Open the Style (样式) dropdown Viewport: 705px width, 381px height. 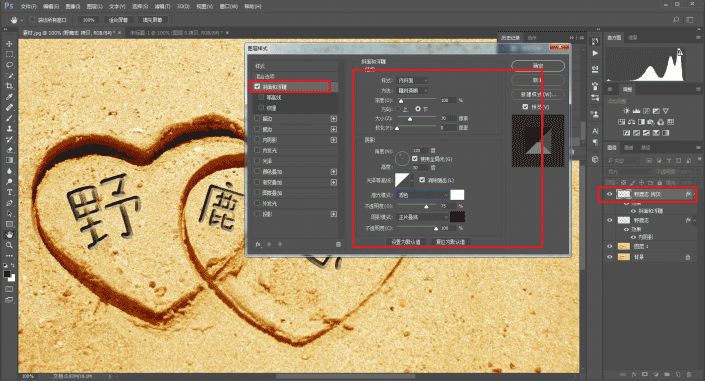click(412, 81)
